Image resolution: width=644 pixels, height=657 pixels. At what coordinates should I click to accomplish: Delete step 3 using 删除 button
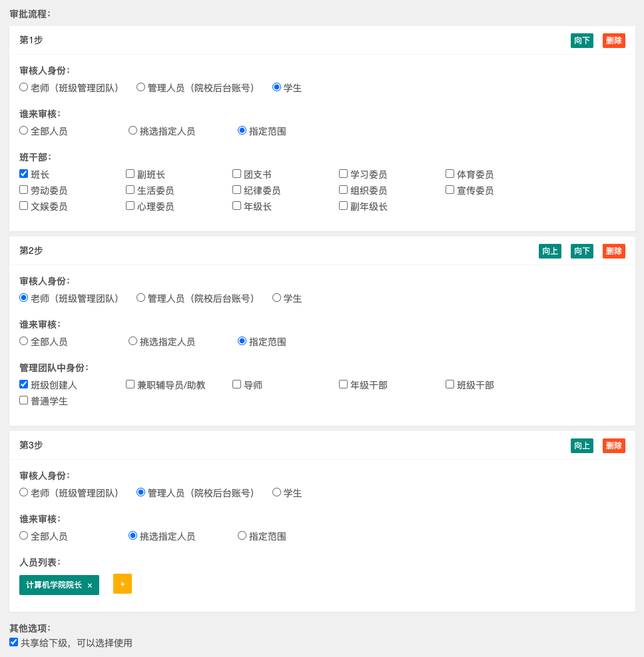click(613, 446)
